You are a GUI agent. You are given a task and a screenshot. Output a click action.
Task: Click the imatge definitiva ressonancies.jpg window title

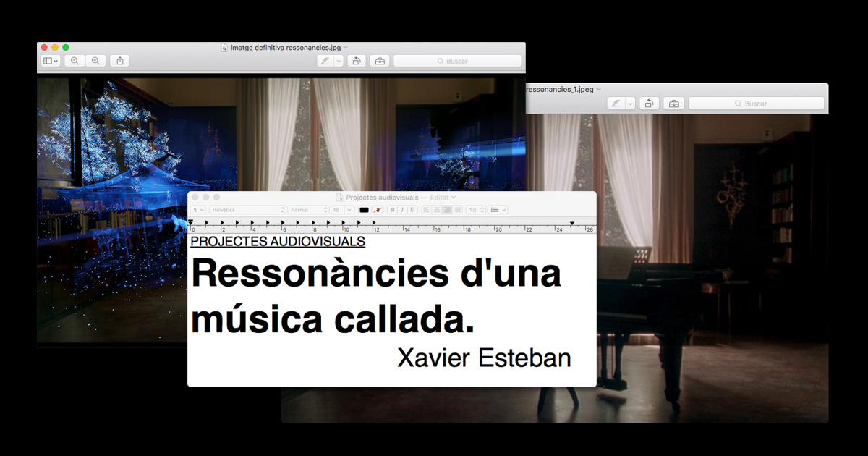pyautogui.click(x=286, y=47)
